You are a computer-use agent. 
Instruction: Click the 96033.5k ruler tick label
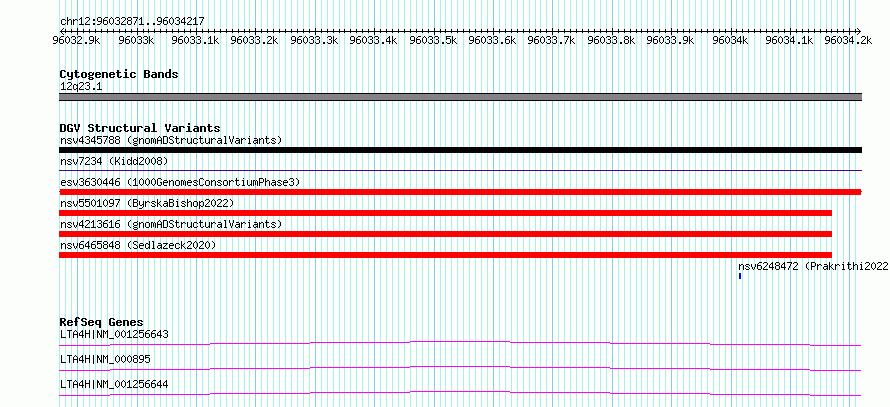[433, 40]
